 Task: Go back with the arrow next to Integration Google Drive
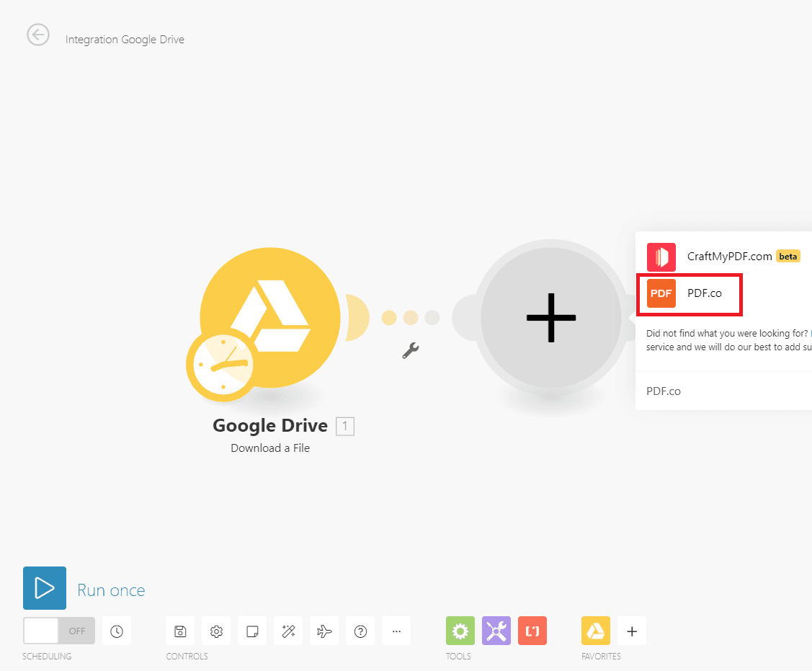(x=38, y=35)
